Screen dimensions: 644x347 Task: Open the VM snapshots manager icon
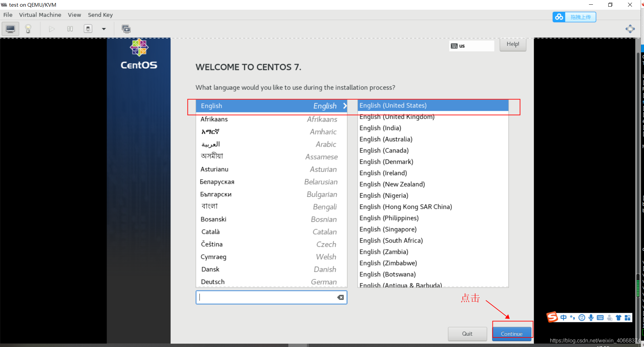pos(126,29)
